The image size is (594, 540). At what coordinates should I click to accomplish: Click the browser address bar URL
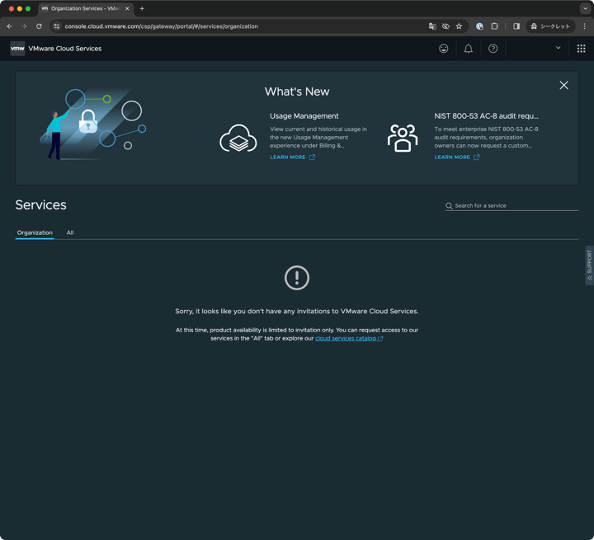(161, 26)
